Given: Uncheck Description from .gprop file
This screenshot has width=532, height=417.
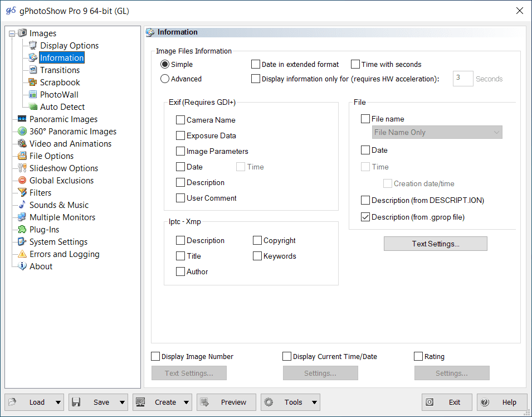Looking at the screenshot, I should 365,217.
